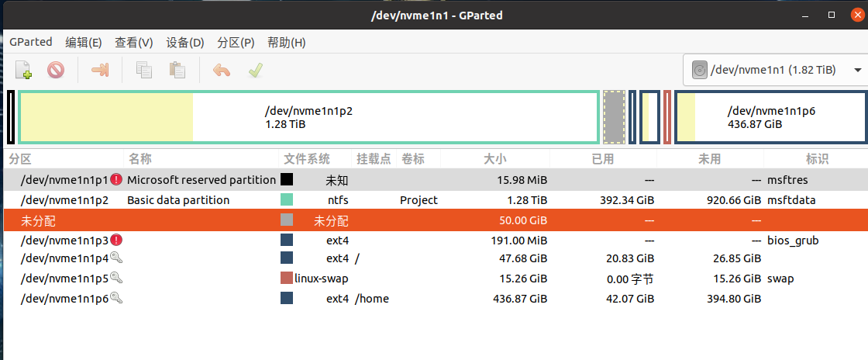The width and height of the screenshot is (868, 360).
Task: Click the key icon next to nvme1n1p4
Action: (115, 258)
